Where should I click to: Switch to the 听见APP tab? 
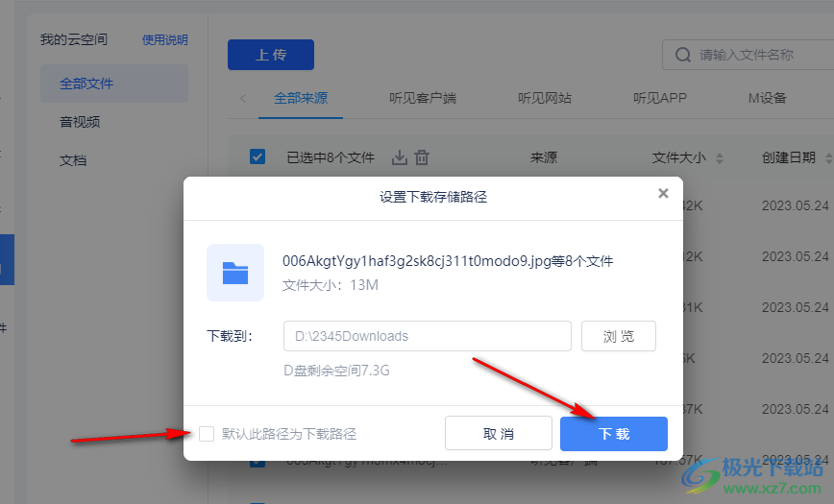pos(659,98)
